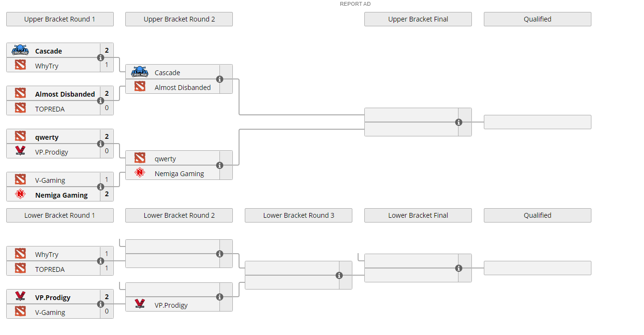Viewport: 644px width, 335px height.
Task: Click VP.Prodigy entry in Lower Bracket Round 2
Action: coord(171,305)
